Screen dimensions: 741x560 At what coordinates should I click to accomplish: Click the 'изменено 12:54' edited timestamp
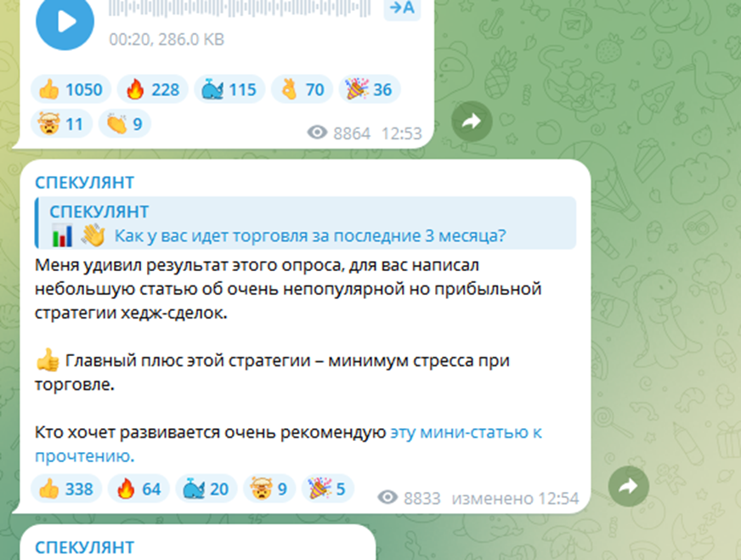515,498
